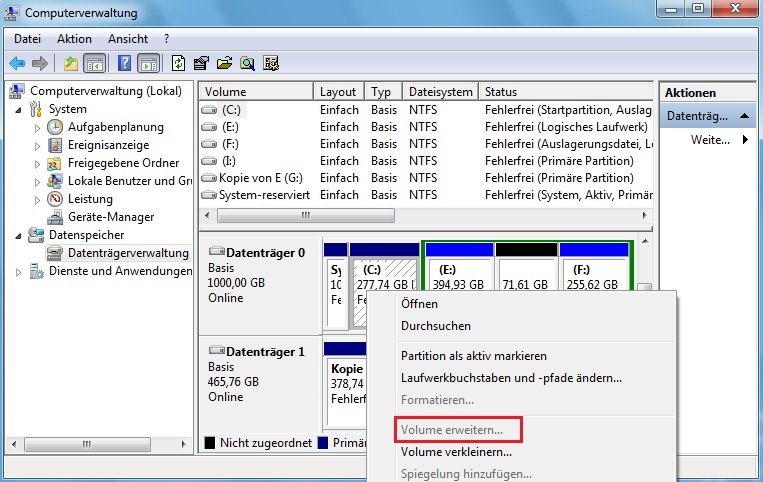763x482 pixels.
Task: Open the ? help menu
Action: coord(166,39)
